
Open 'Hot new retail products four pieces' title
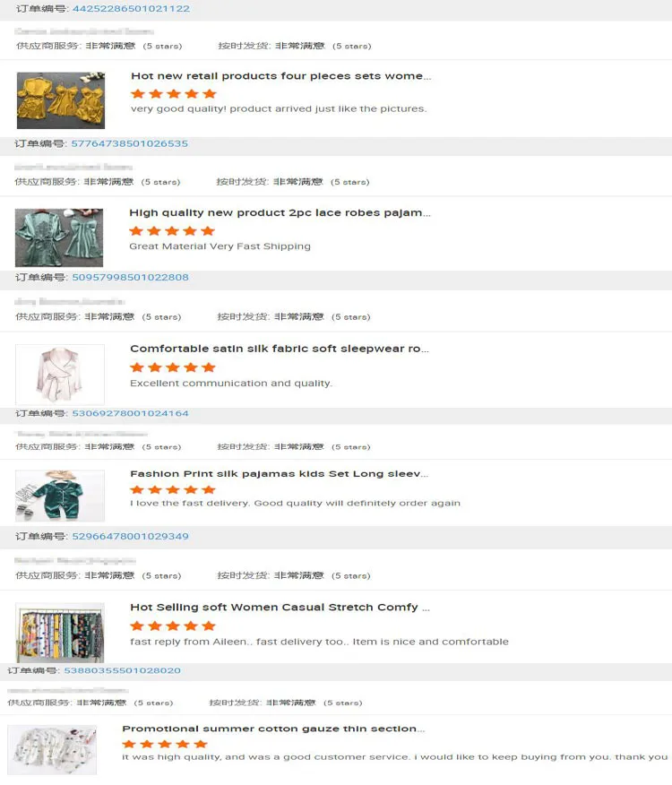tap(281, 76)
